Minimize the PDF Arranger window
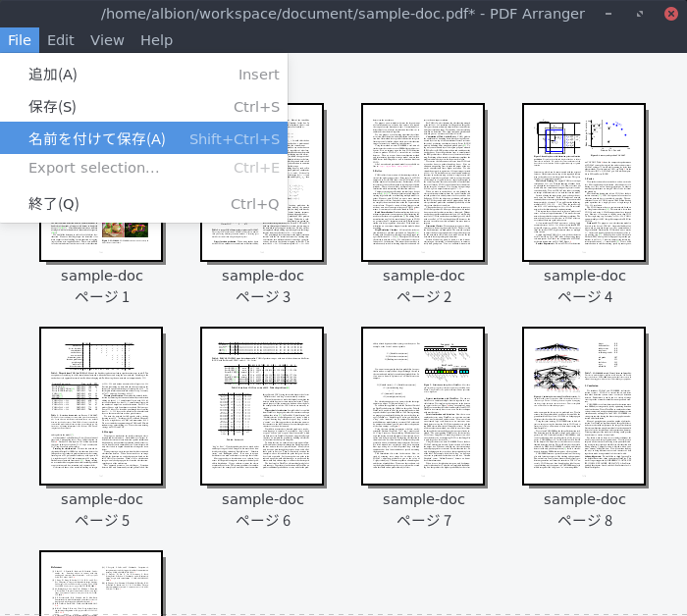The image size is (687, 616). [608, 14]
